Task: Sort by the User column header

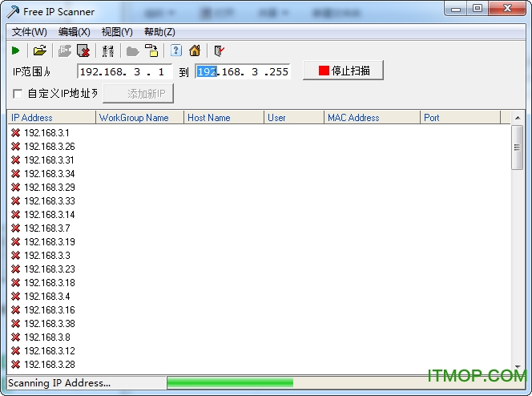Action: (294, 118)
